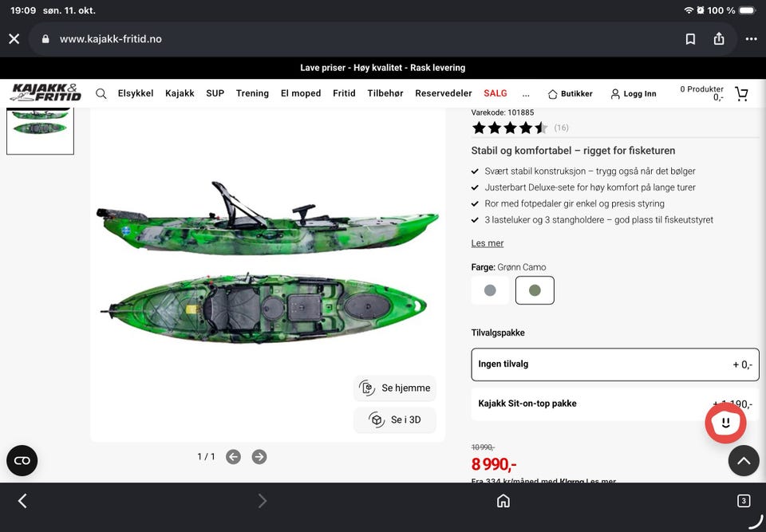Image resolution: width=766 pixels, height=532 pixels.
Task: Choose the Kajakk Sit-on-top pakke option
Action: 615,404
